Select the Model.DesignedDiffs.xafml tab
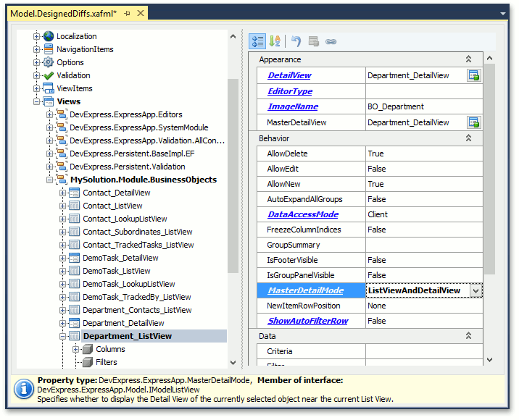Image resolution: width=519 pixels, height=420 pixels. 63,14
